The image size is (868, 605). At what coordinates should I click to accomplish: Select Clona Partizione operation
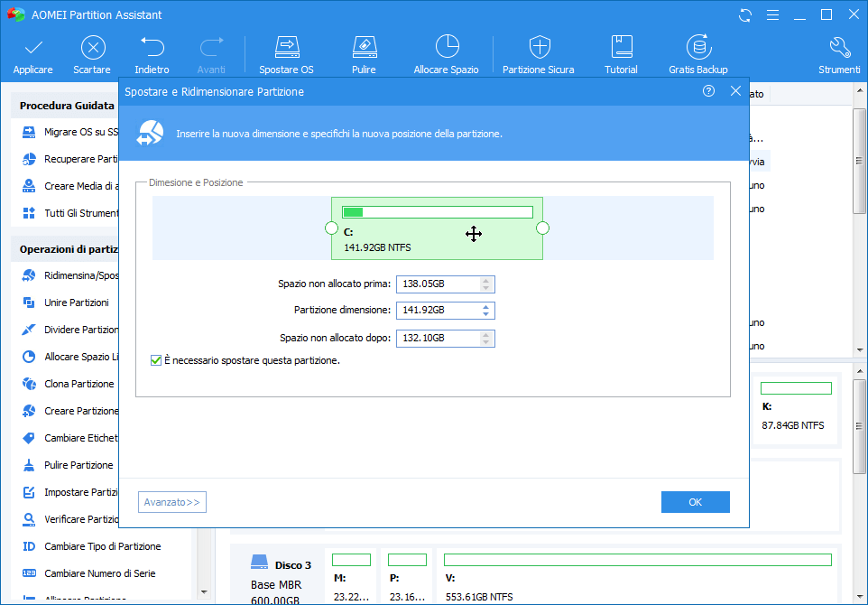[x=68, y=384]
